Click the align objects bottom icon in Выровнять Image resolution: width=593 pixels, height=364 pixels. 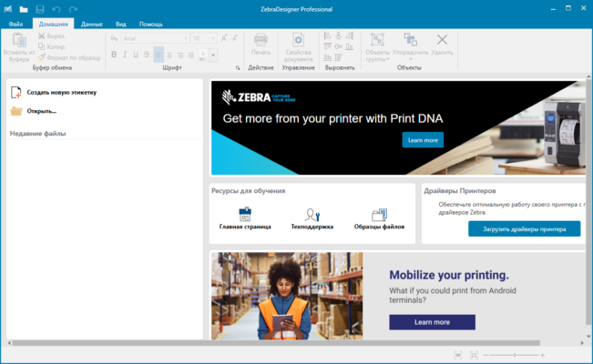point(350,46)
